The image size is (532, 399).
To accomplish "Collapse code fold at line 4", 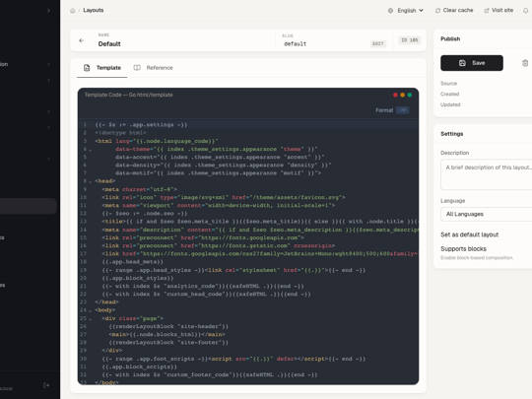I will coord(90,150).
